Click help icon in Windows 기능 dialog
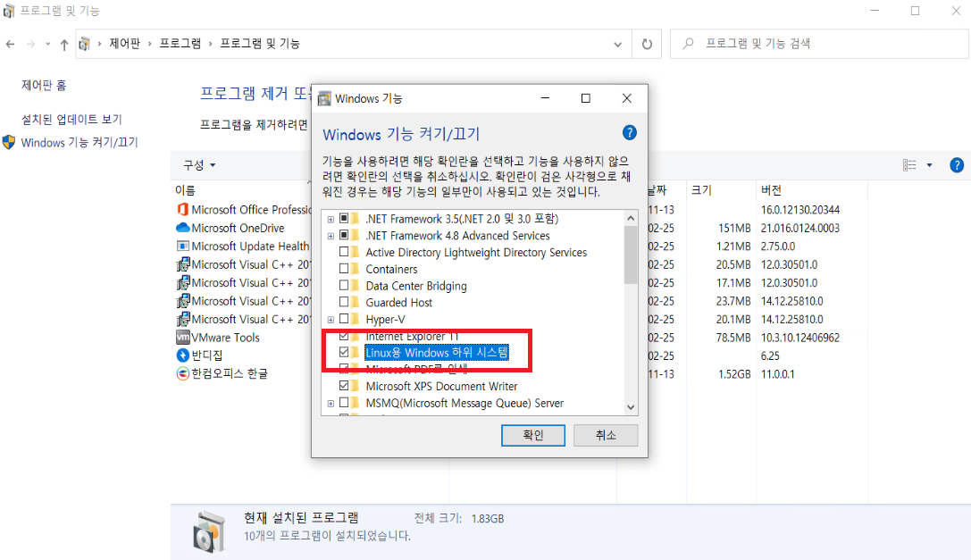This screenshot has height=560, width=971. pos(629,132)
